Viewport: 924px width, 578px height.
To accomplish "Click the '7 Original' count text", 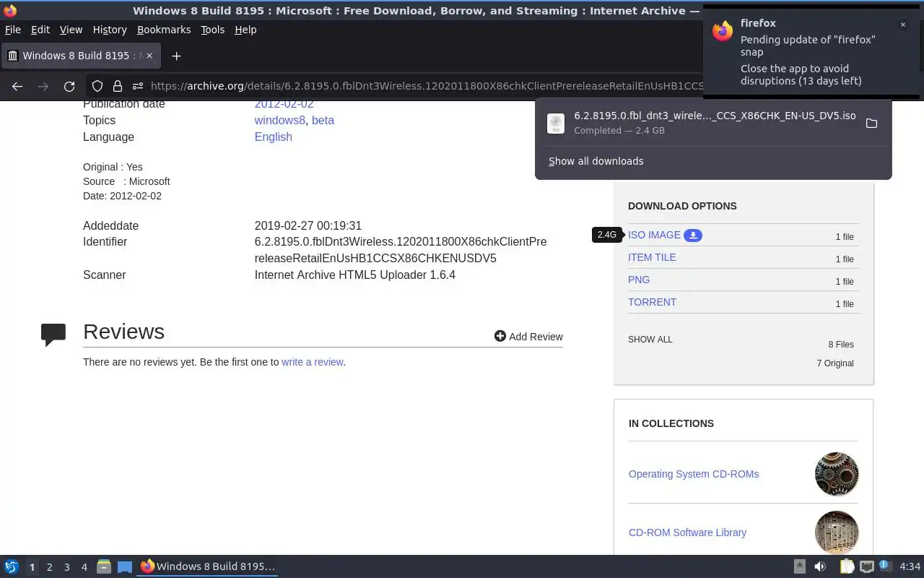I will [835, 363].
